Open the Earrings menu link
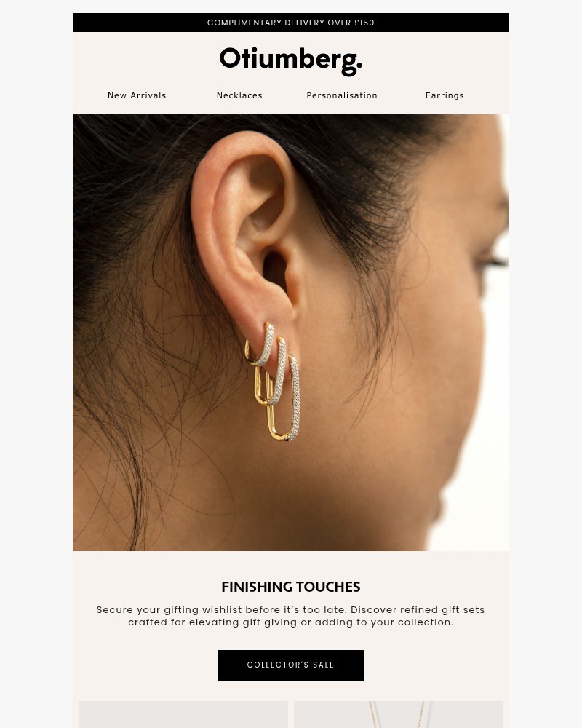Image resolution: width=582 pixels, height=728 pixels. 445,95
